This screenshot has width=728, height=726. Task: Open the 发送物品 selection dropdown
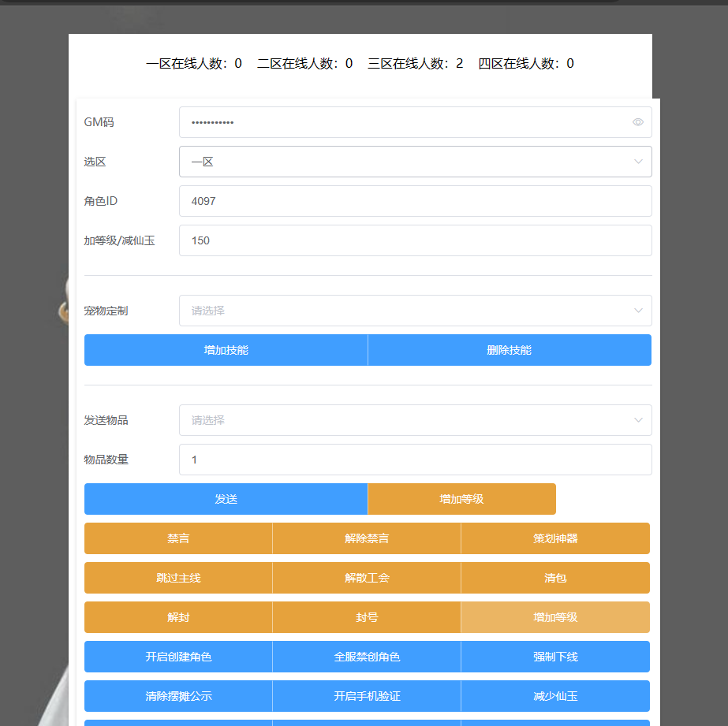(415, 420)
